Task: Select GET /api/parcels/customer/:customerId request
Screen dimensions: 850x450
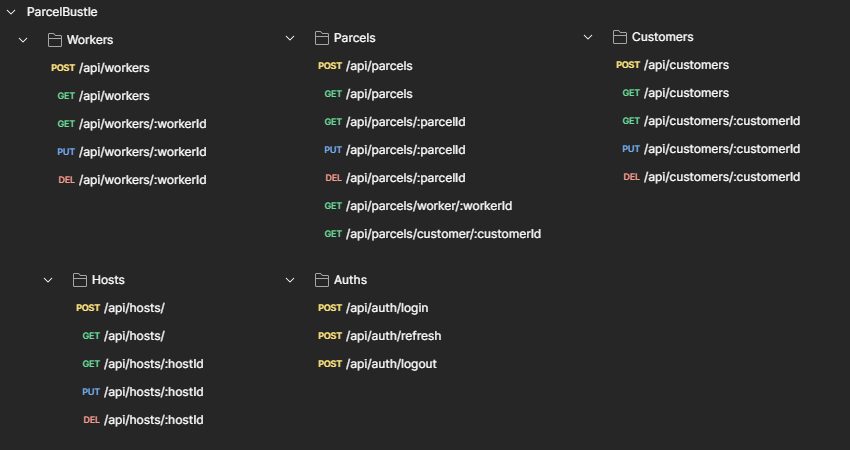Action: 433,234
